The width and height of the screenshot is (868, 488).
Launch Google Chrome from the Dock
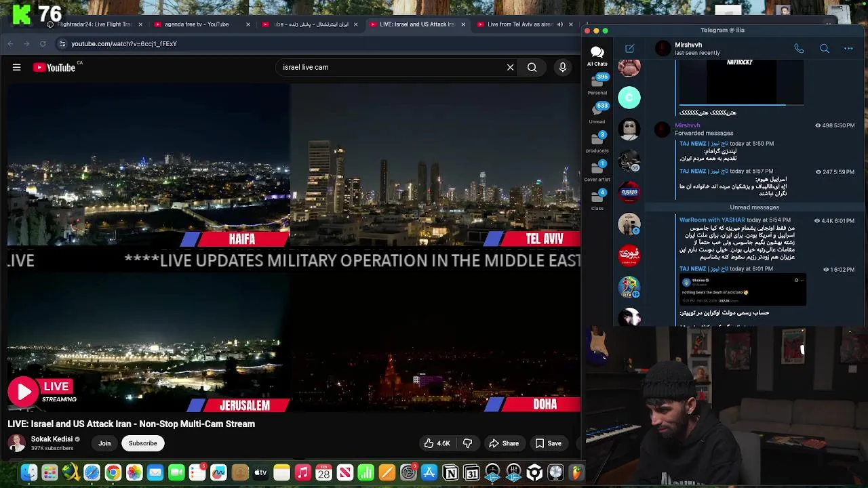coord(113,472)
